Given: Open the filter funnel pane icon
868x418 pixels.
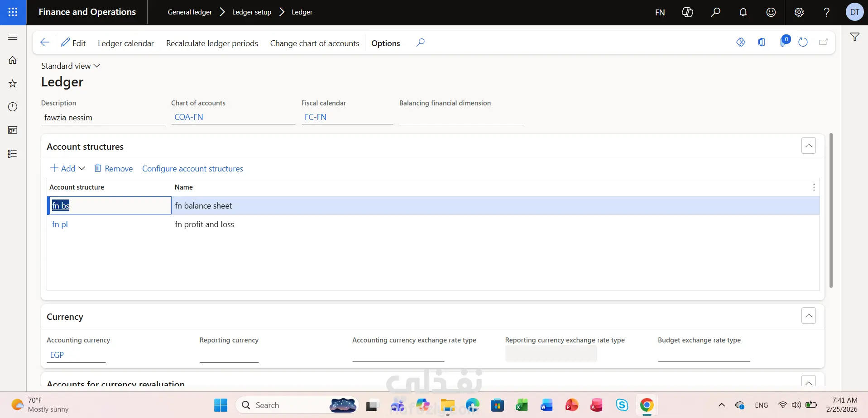Looking at the screenshot, I should [x=855, y=37].
